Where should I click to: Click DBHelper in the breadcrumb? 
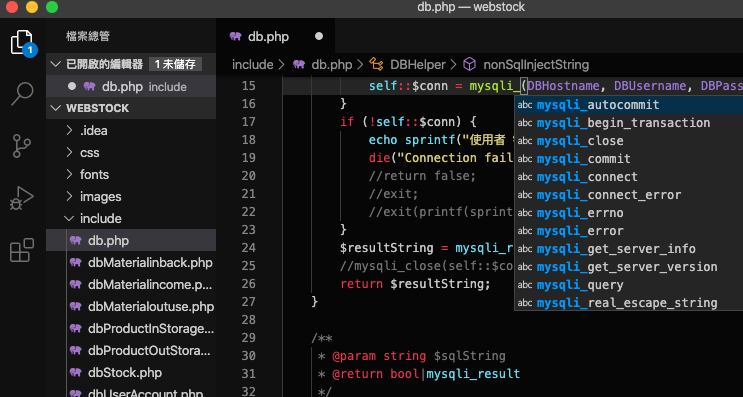tap(417, 64)
